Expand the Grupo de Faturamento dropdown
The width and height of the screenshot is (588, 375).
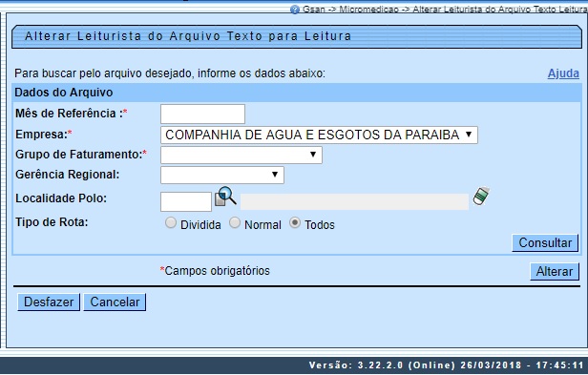[x=241, y=155]
